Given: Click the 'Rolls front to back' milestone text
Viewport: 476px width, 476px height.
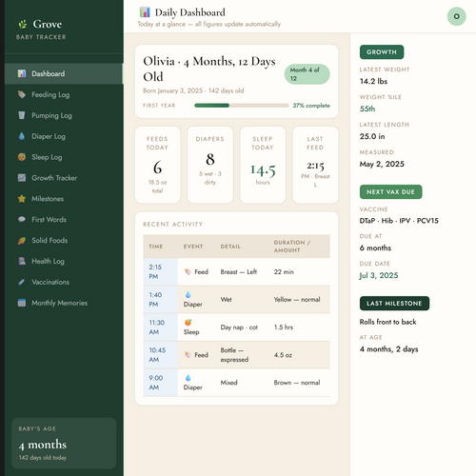Looking at the screenshot, I should pos(387,322).
